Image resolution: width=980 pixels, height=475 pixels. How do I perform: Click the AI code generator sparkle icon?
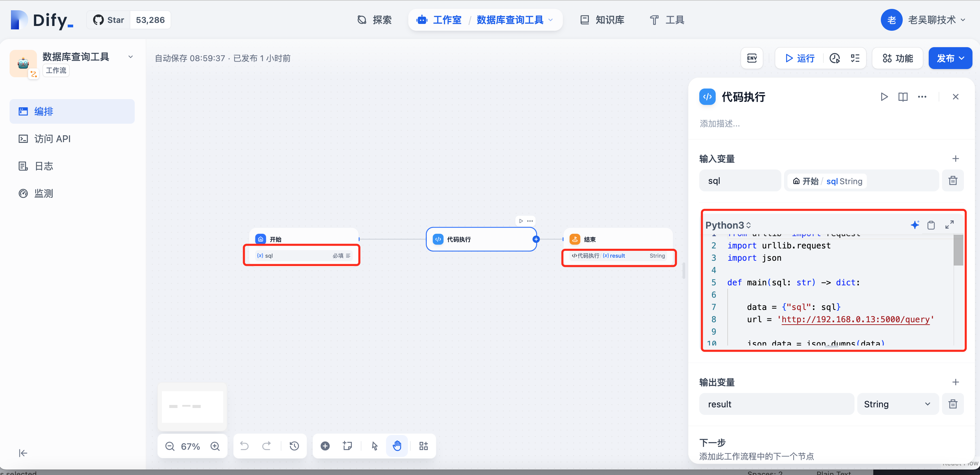[915, 225]
